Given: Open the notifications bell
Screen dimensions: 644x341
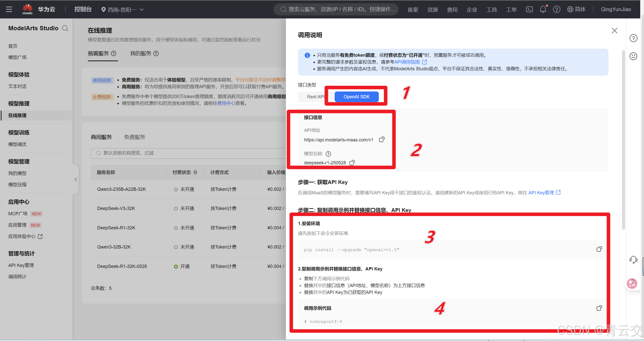Looking at the screenshot, I should (x=543, y=9).
